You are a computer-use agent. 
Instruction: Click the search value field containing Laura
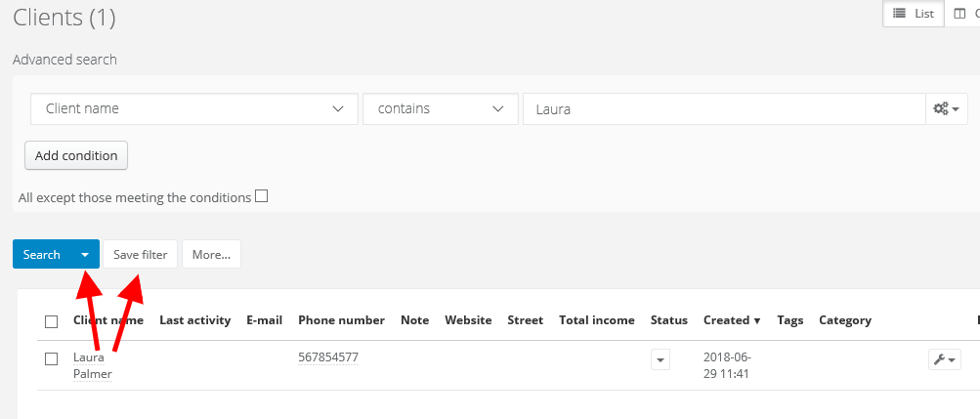click(723, 109)
